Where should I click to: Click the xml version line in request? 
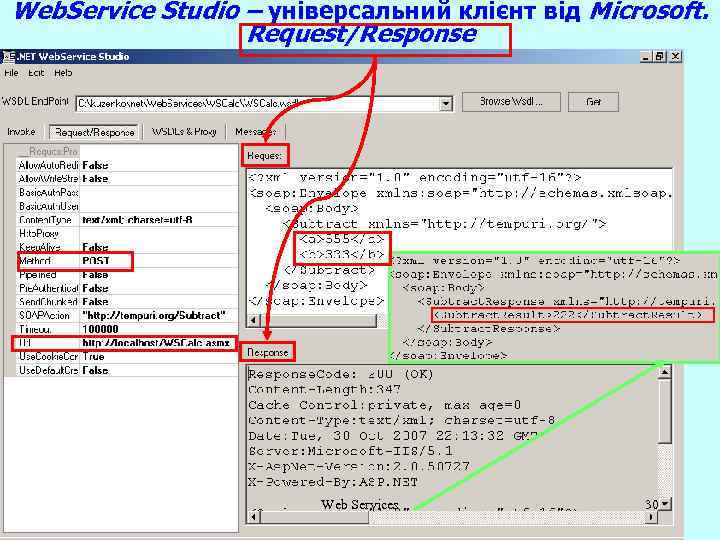click(x=415, y=178)
